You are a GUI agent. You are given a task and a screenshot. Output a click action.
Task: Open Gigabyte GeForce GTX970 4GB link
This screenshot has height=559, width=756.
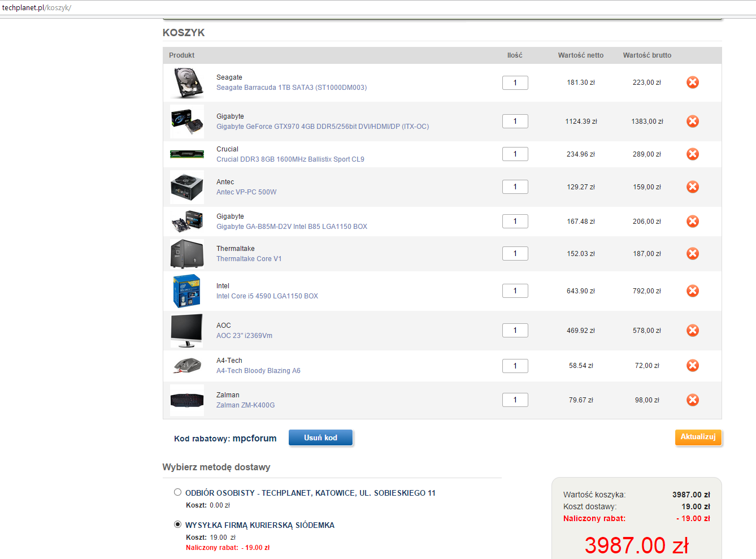pos(323,127)
